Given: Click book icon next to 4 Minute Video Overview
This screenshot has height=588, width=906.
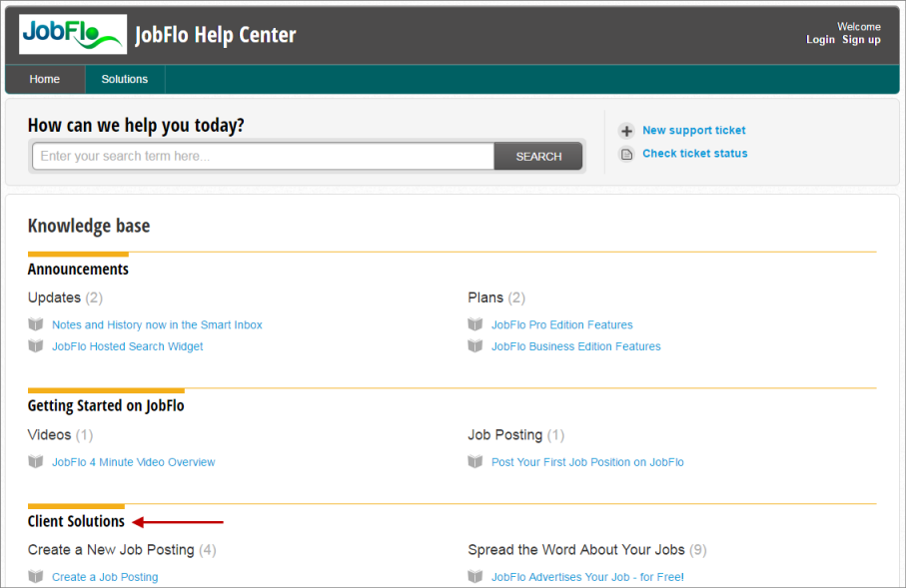Looking at the screenshot, I should point(36,461).
